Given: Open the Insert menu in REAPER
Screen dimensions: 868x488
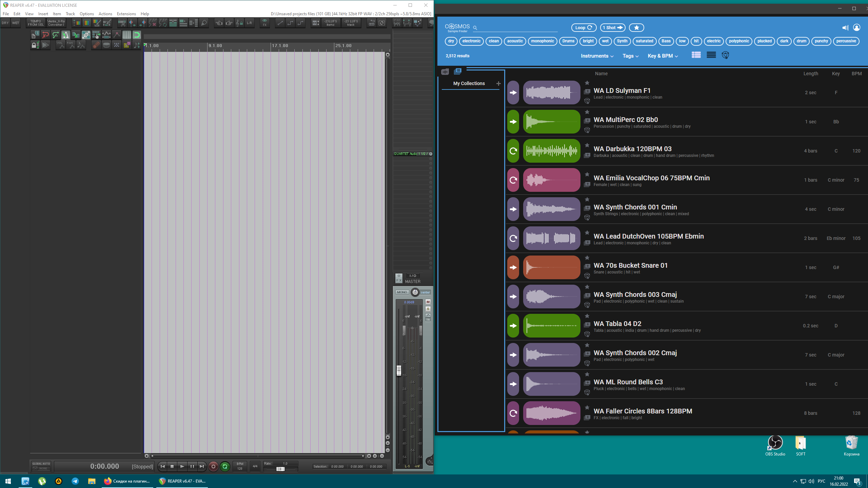Looking at the screenshot, I should (x=43, y=14).
